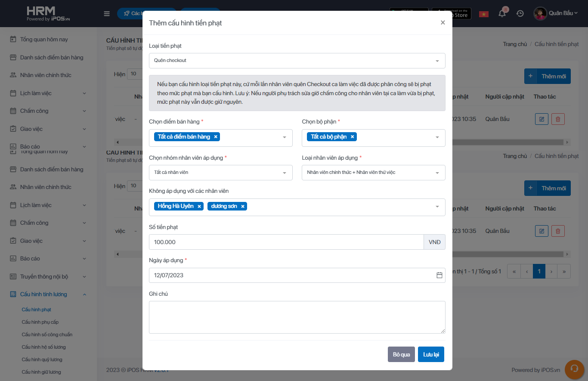Expand the Quân Bầu user menu
Viewport: 588px width, 381px height.
556,13
